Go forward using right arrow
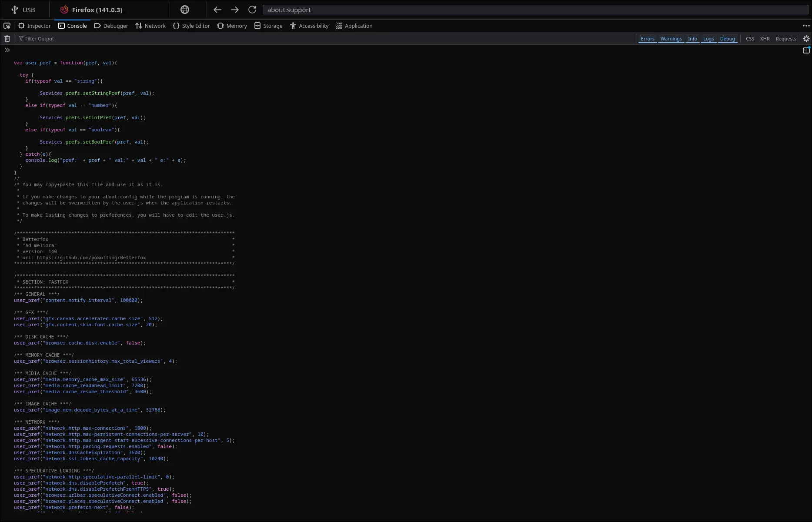812x522 pixels. (235, 10)
